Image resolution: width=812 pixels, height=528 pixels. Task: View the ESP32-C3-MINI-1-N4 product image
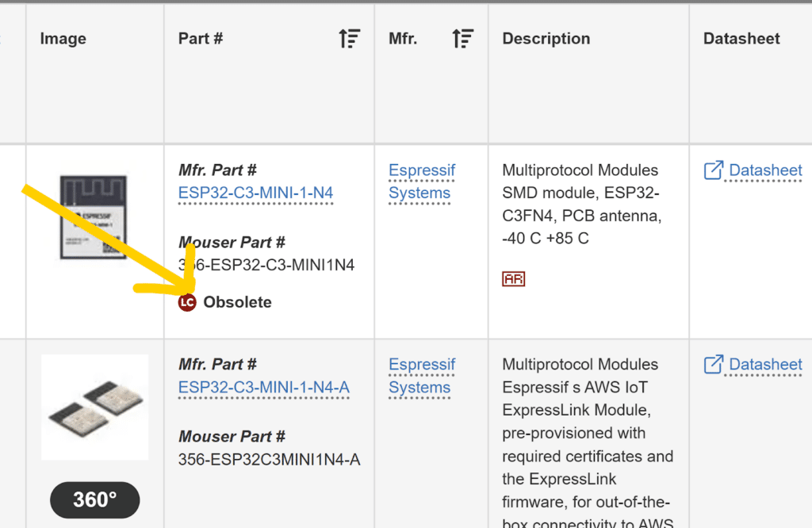(x=94, y=217)
